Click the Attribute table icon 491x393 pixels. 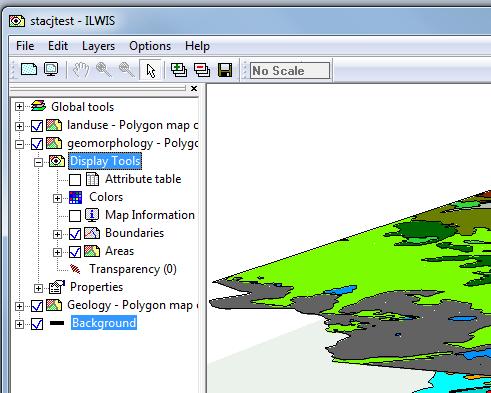[92, 179]
